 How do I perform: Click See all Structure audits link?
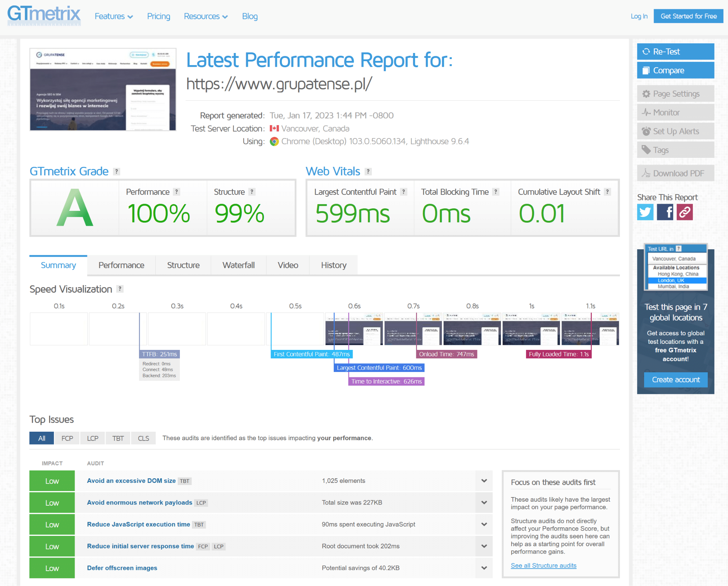(x=544, y=566)
